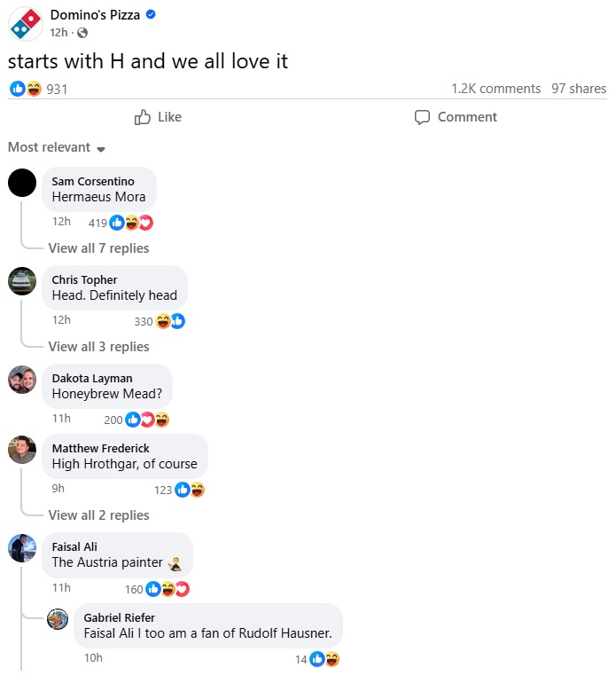Open reactions on Gabriel Riefer's reply
The width and height of the screenshot is (616, 691).
click(317, 659)
